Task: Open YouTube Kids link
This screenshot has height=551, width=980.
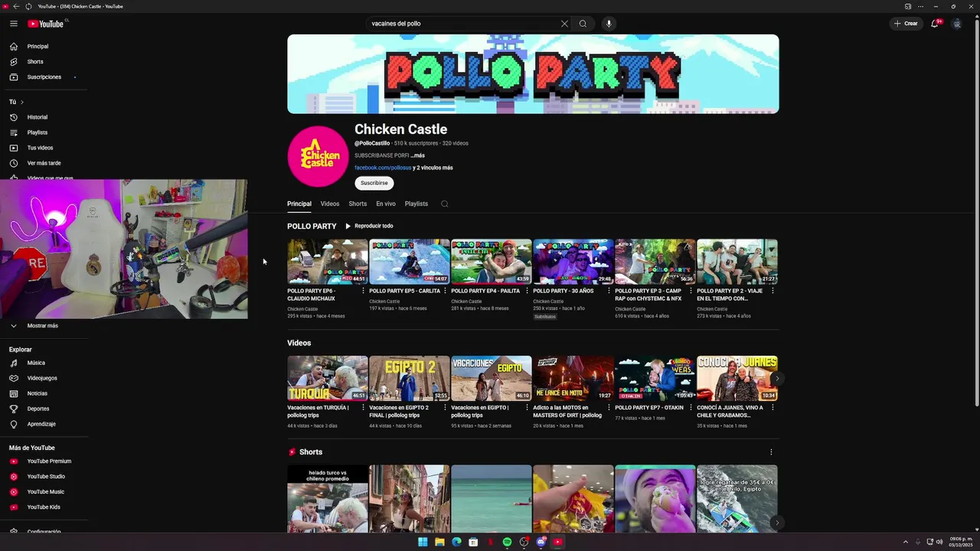Action: 44,507
